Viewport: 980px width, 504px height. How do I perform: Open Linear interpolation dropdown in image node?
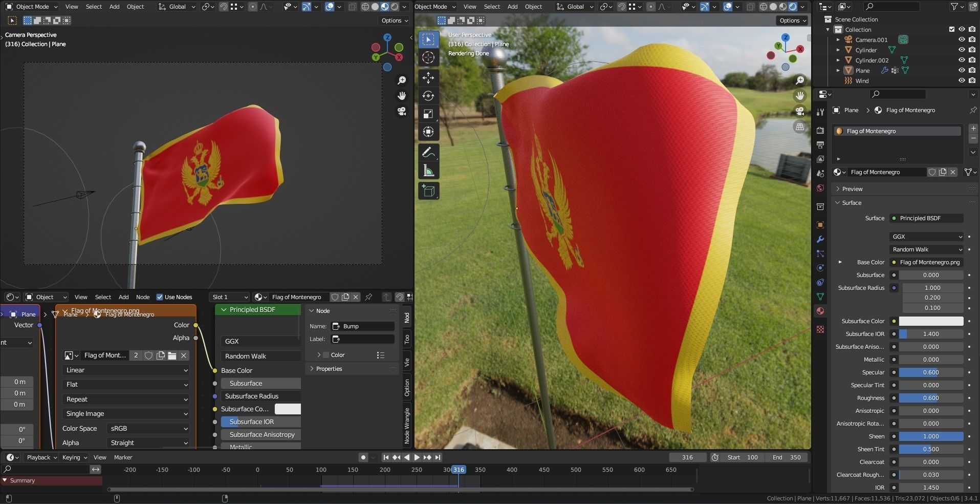(x=126, y=370)
